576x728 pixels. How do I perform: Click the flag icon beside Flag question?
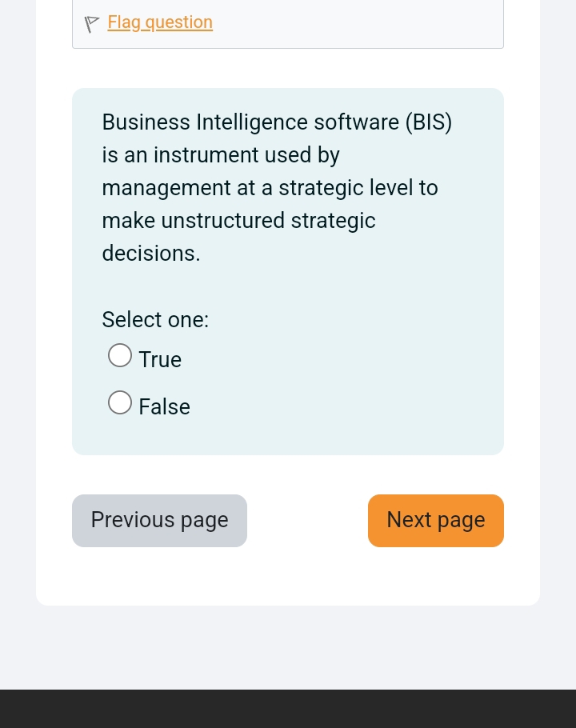[x=92, y=24]
